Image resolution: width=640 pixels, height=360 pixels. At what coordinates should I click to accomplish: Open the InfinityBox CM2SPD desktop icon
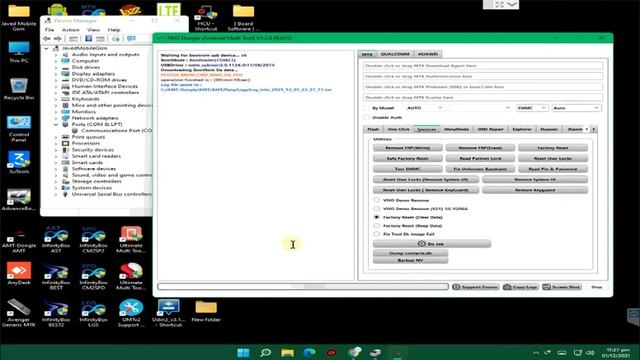tap(93, 277)
